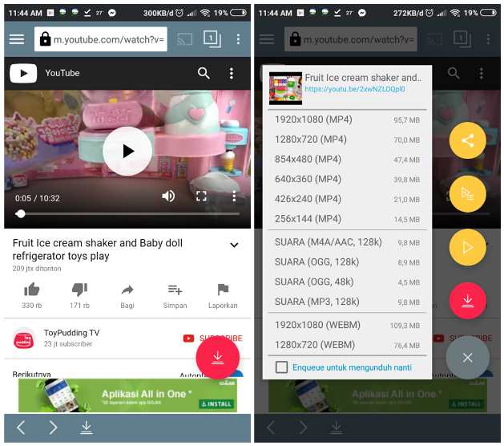Tap the yellow share floating button
504x446 pixels.
[467, 140]
